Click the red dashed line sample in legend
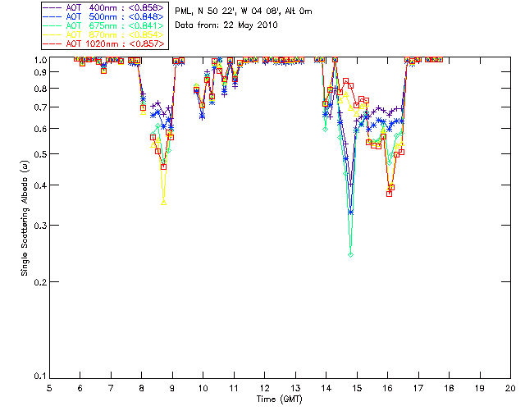Viewport: 525px width, 420px height. click(x=52, y=43)
